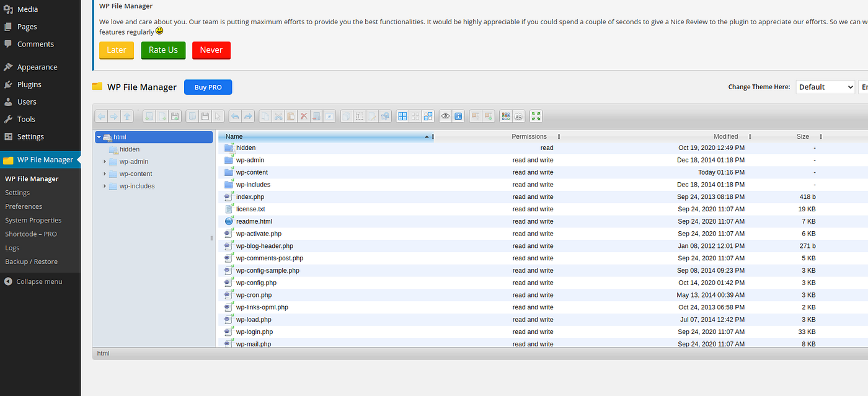Open the System Properties submenu link
Image resolution: width=868 pixels, height=396 pixels.
click(33, 220)
